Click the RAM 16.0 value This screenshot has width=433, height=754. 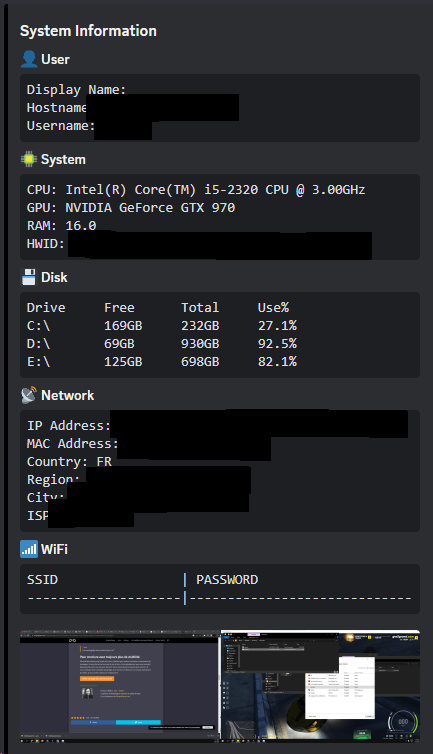pos(81,226)
